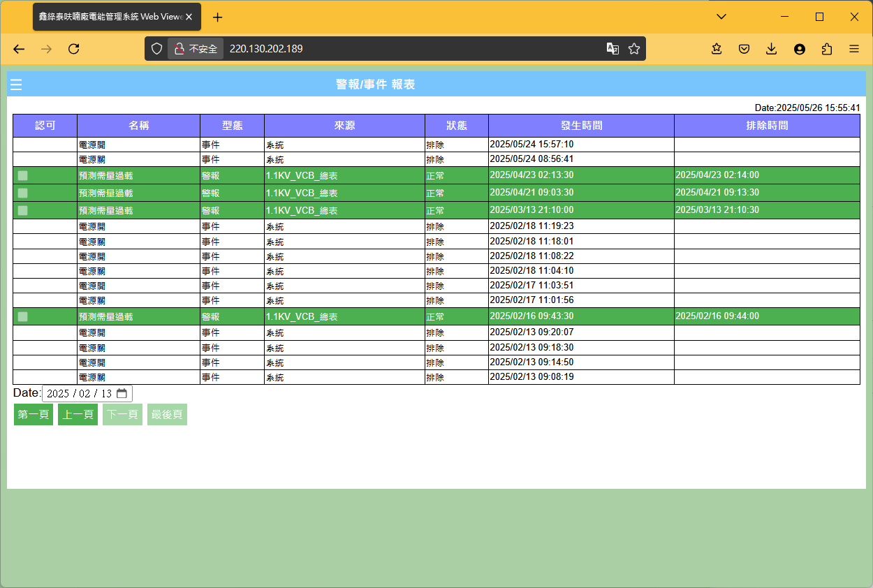Image resolution: width=873 pixels, height=588 pixels.
Task: Reload the current page
Action: tap(74, 49)
